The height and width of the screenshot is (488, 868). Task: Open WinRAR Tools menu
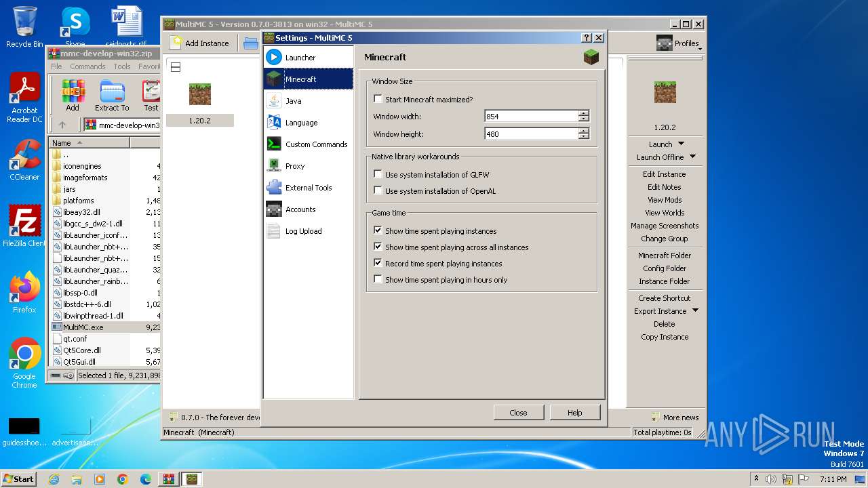point(122,66)
